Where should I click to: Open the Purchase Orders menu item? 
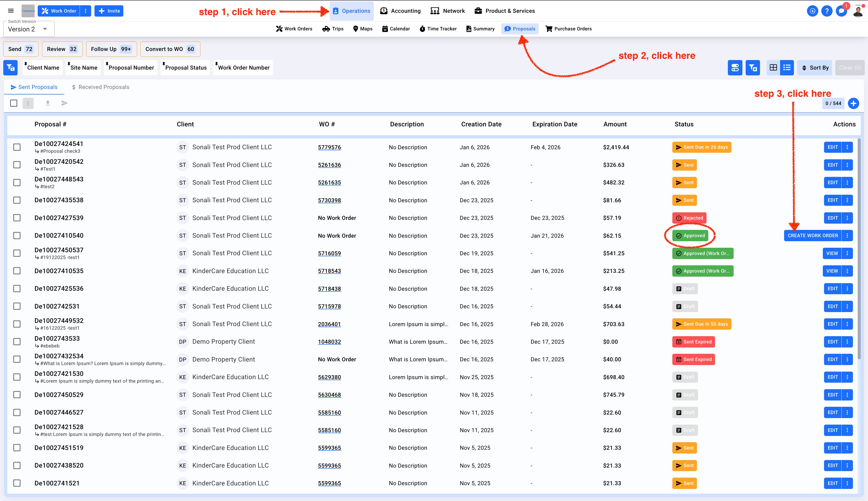click(568, 29)
